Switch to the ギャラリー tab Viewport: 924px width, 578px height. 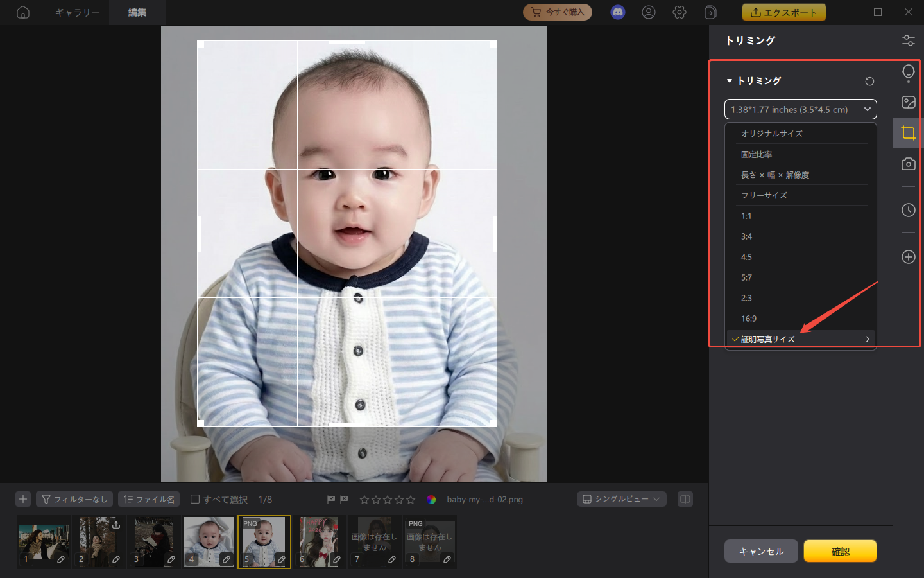[x=76, y=12]
